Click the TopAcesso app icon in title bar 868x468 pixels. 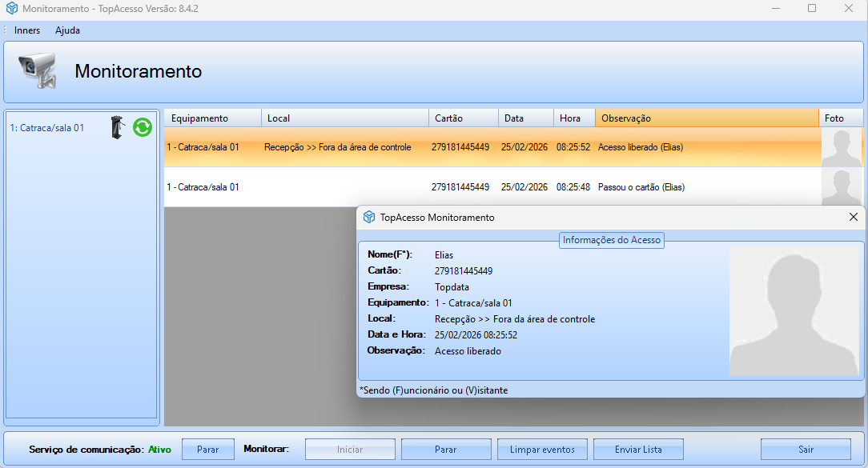[x=11, y=8]
